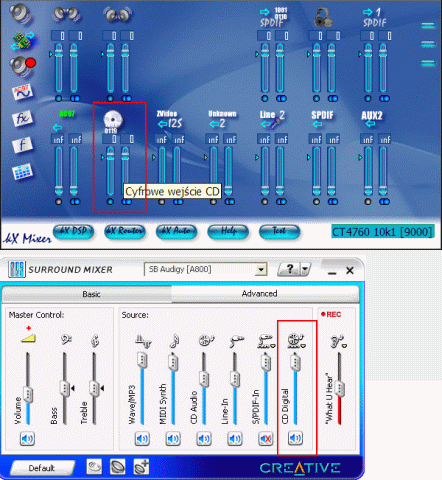
Task: Select the inputs/outputs routing sidebar icon
Action: tap(23, 40)
